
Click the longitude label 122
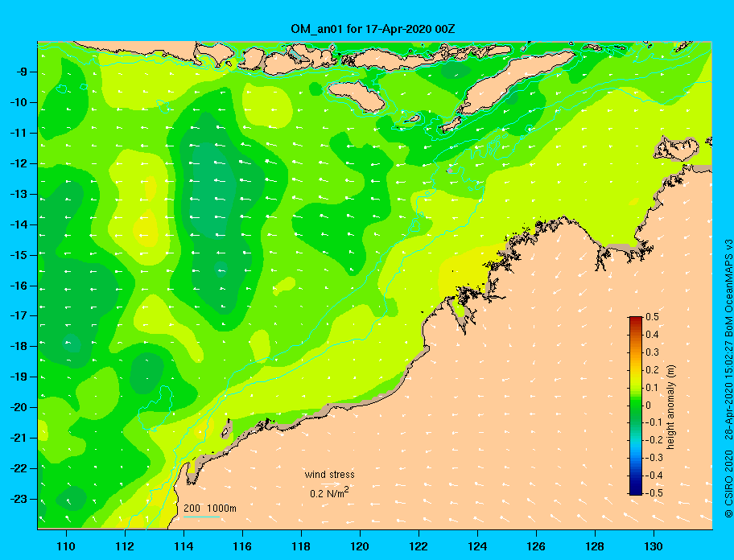[419, 546]
